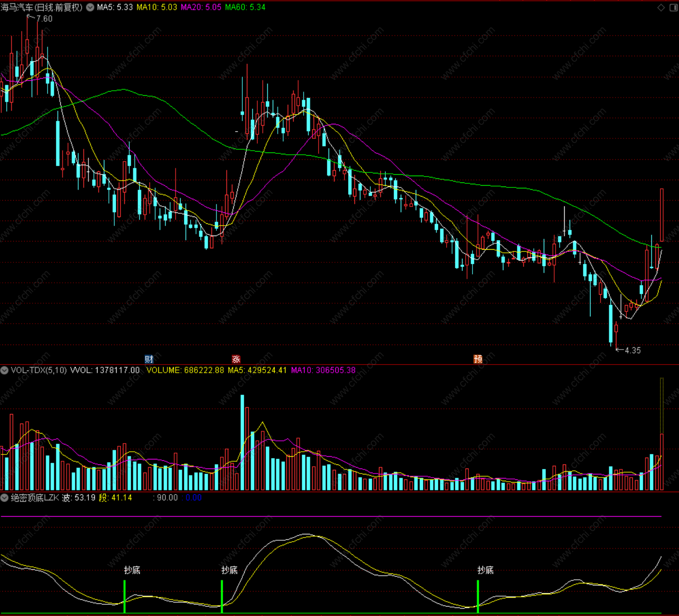Click the 4.35 low price label
679x616 pixels.
pos(633,350)
